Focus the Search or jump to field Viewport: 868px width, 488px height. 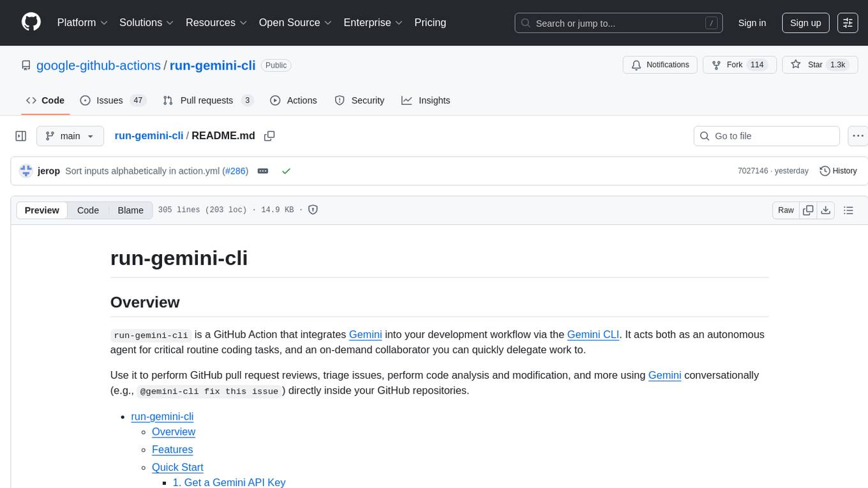click(x=618, y=23)
